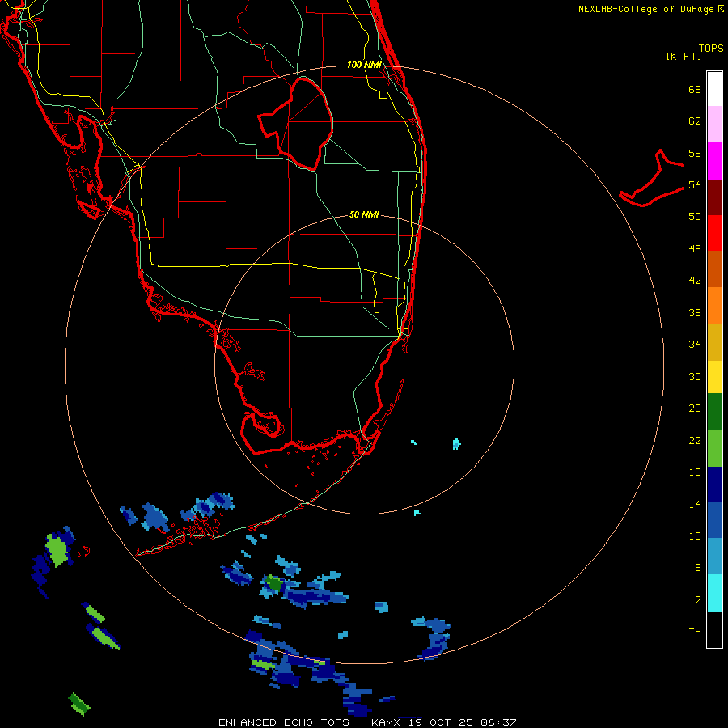Viewport: 728px width, 728px height.
Task: Click the legend number 50 on the scale
Action: 695,216
